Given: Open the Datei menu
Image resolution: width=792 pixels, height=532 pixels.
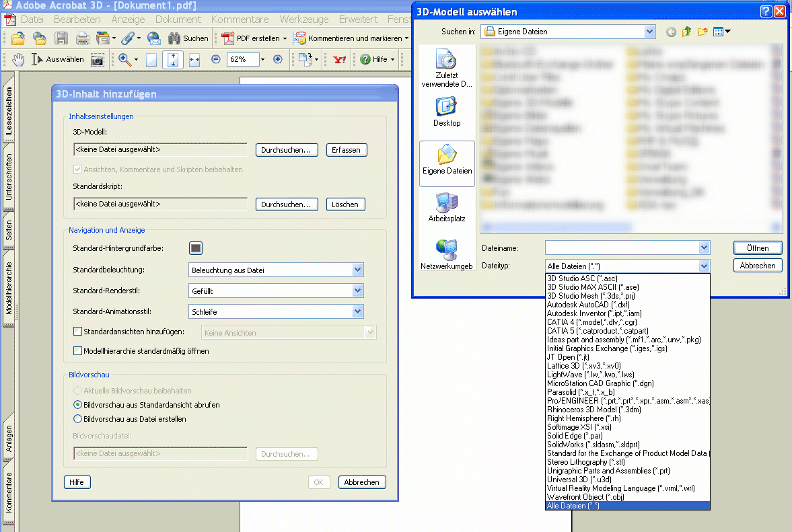Looking at the screenshot, I should pyautogui.click(x=32, y=20).
